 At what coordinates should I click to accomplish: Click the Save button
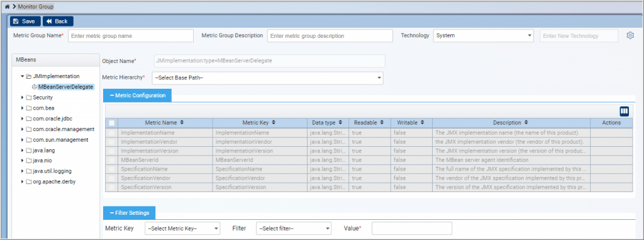click(25, 21)
